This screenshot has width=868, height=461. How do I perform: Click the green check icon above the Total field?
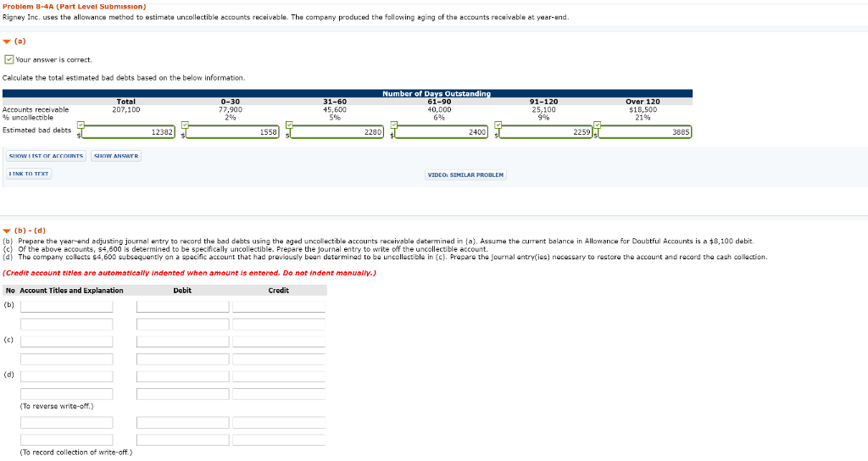[x=81, y=125]
